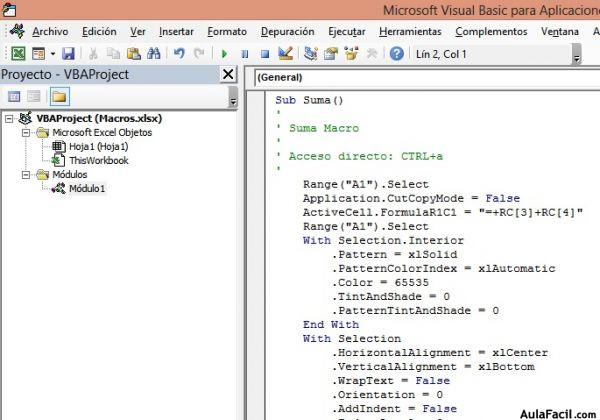Click the Toolbox icon in toolbar
Image resolution: width=600 pixels, height=420 pixels.
click(x=372, y=54)
